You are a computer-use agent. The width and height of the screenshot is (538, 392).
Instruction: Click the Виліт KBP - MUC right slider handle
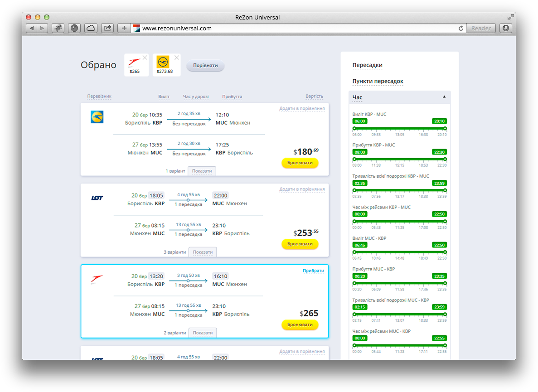(445, 129)
